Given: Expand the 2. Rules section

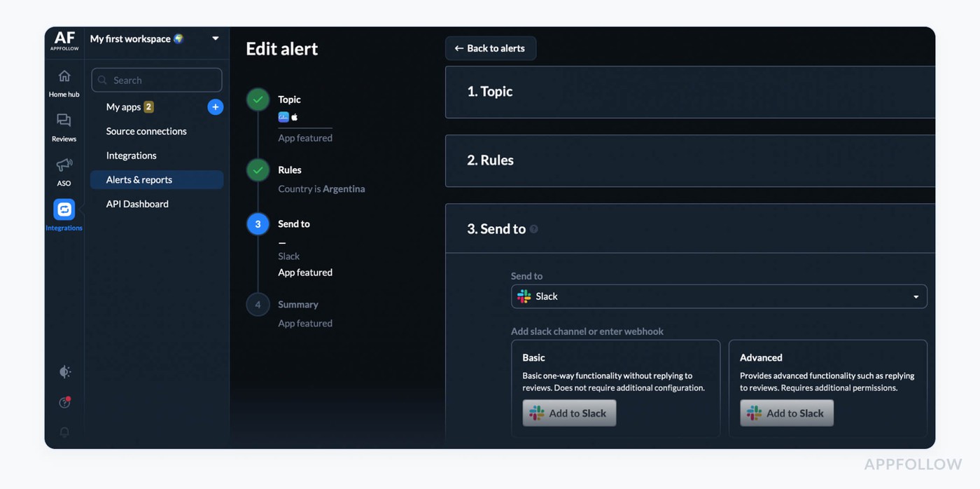Looking at the screenshot, I should click(x=689, y=160).
